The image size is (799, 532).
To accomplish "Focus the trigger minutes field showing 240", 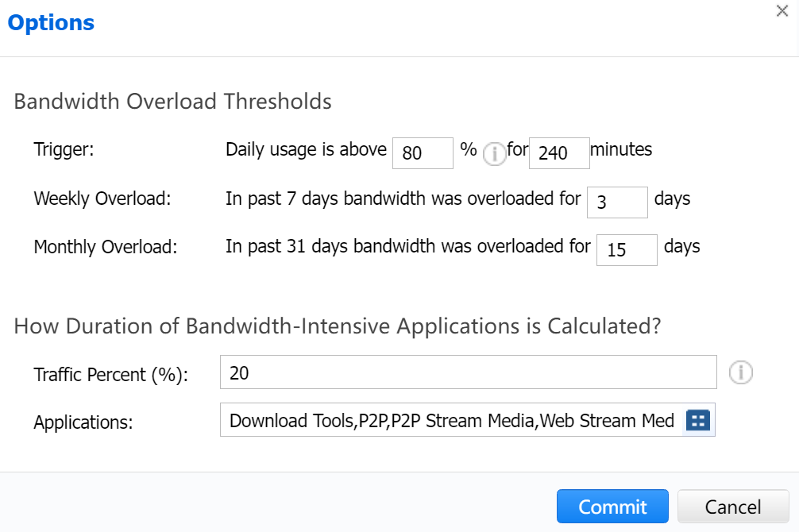I will (x=558, y=153).
